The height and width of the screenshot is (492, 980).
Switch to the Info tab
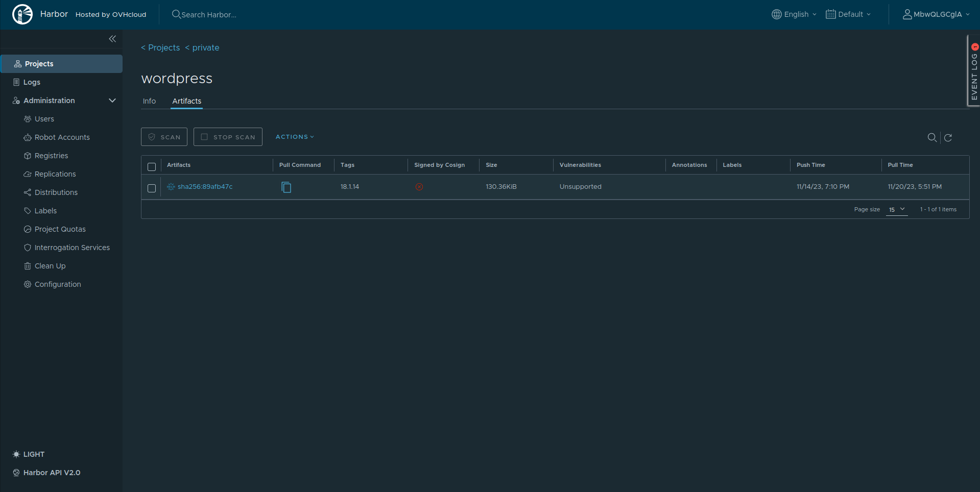point(149,101)
